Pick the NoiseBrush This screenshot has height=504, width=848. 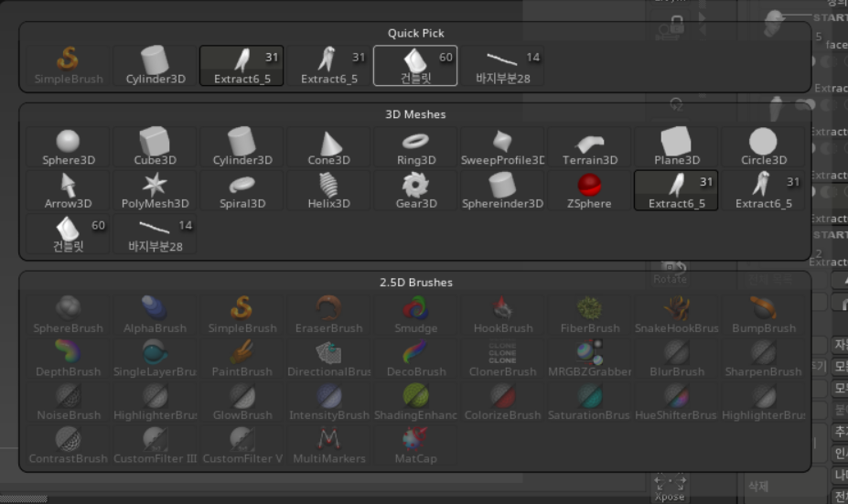pos(68,402)
